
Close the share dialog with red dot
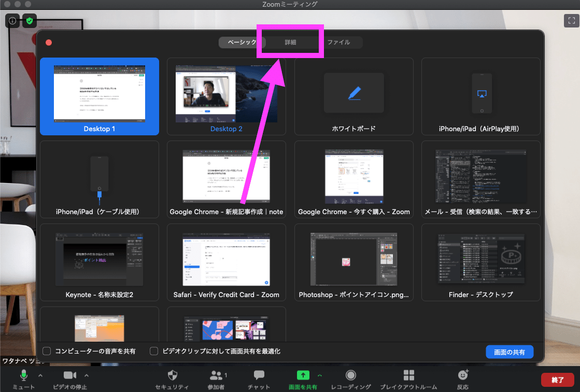(x=48, y=43)
